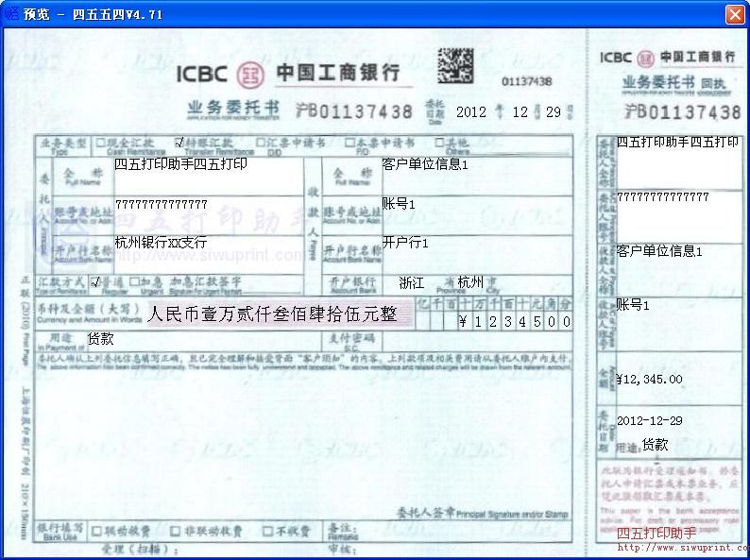Close the preview window
The width and height of the screenshot is (750, 560).
pyautogui.click(x=735, y=14)
